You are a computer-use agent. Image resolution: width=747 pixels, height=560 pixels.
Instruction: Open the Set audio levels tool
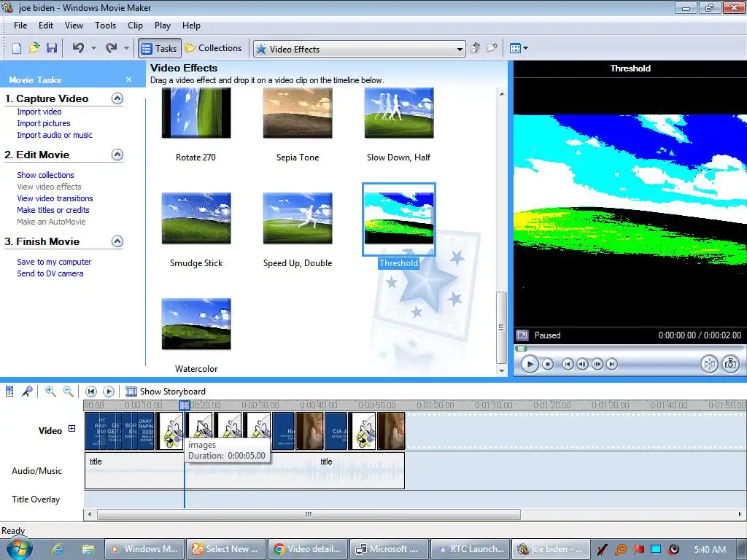coord(9,392)
